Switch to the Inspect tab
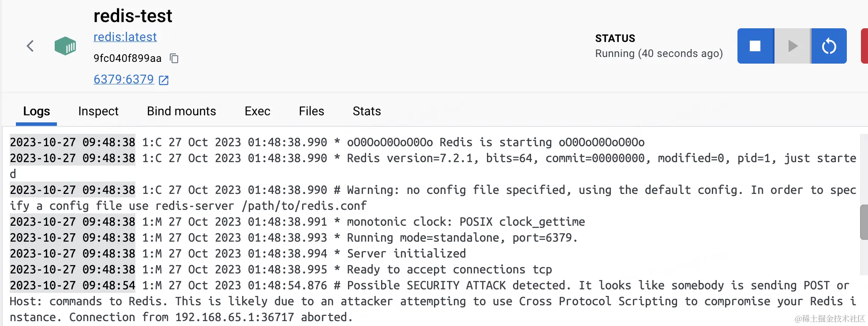 [98, 111]
